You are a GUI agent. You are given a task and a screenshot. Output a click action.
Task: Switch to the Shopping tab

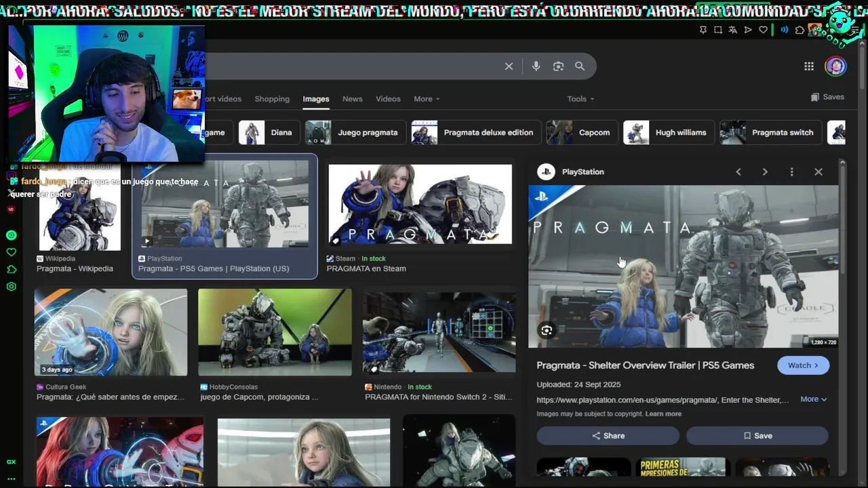coord(272,99)
